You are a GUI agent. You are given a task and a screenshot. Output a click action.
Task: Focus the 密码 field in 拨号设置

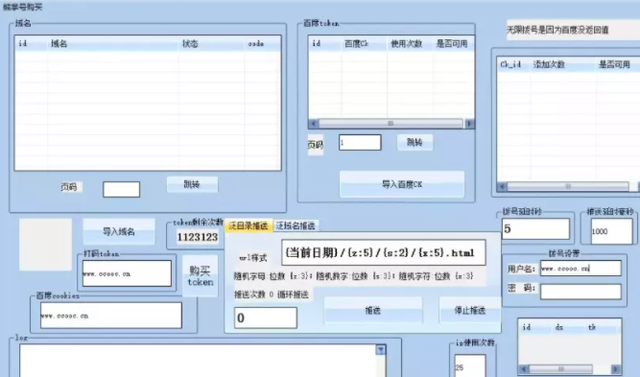tap(581, 292)
